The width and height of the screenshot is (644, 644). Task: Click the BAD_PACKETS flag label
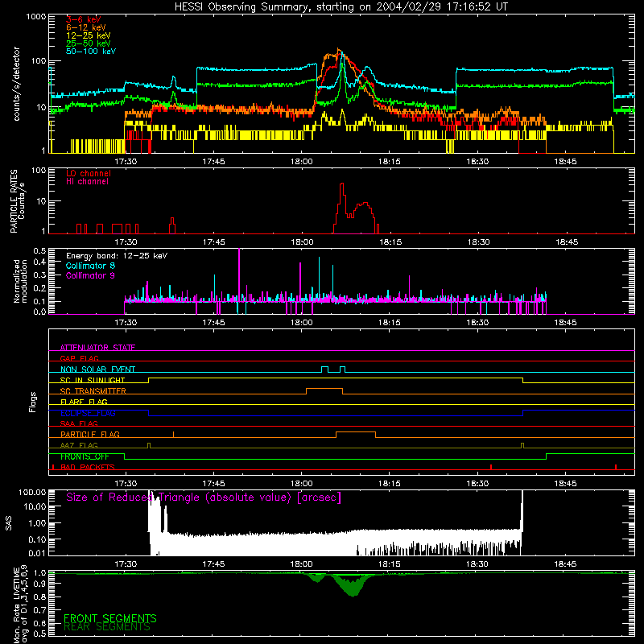pos(88,467)
